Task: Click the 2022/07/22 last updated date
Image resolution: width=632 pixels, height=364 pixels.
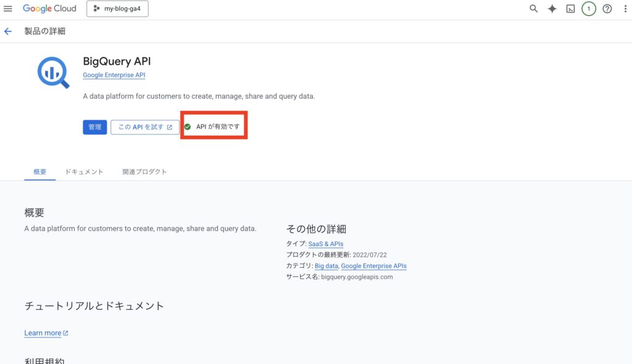Action: coord(370,255)
